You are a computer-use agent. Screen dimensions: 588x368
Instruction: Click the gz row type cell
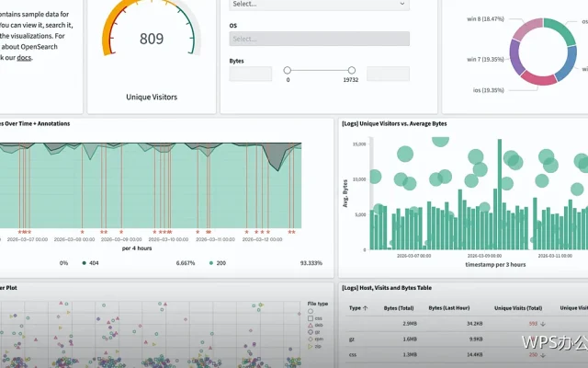[x=352, y=339]
